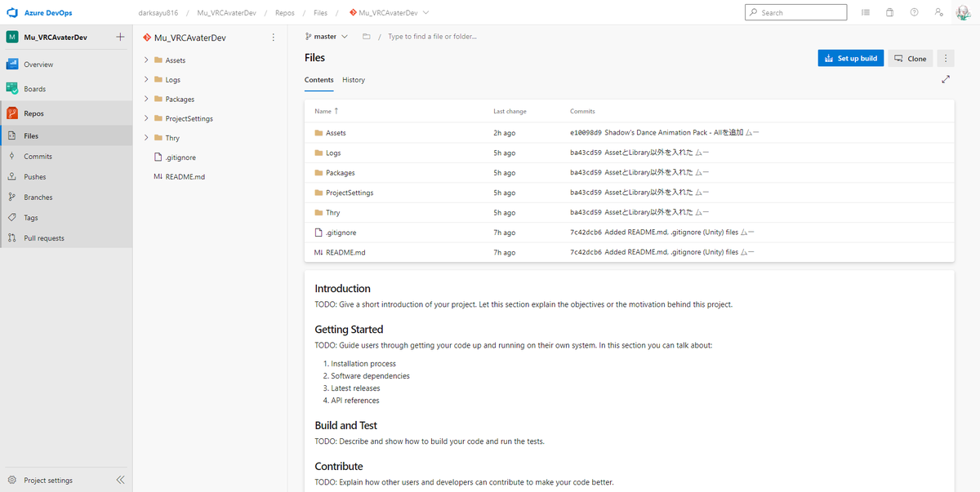
Task: Expand the Logs folder in tree
Action: pyautogui.click(x=146, y=80)
